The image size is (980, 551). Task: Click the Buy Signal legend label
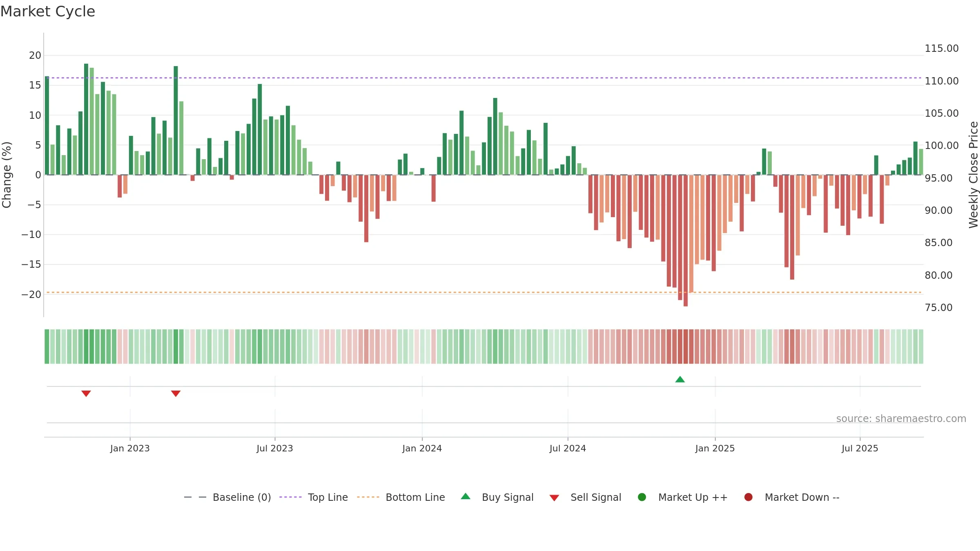point(508,497)
